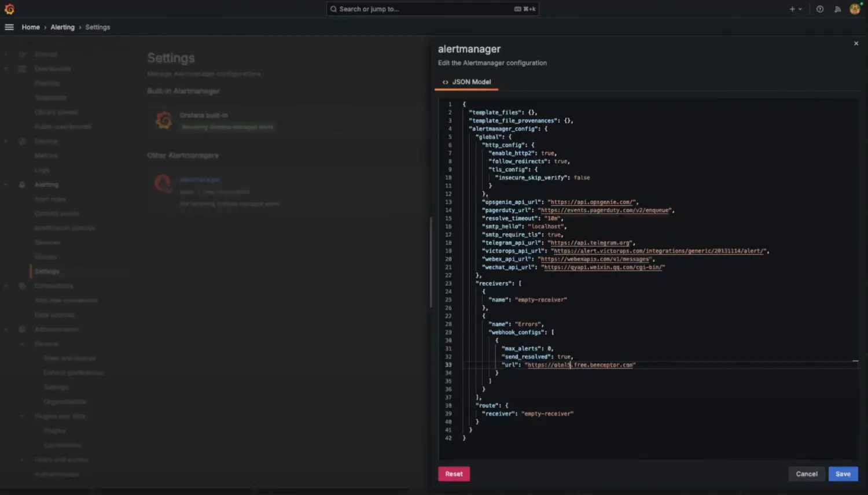Open the hamburger navigation menu
The height and width of the screenshot is (495, 868).
[x=9, y=27]
